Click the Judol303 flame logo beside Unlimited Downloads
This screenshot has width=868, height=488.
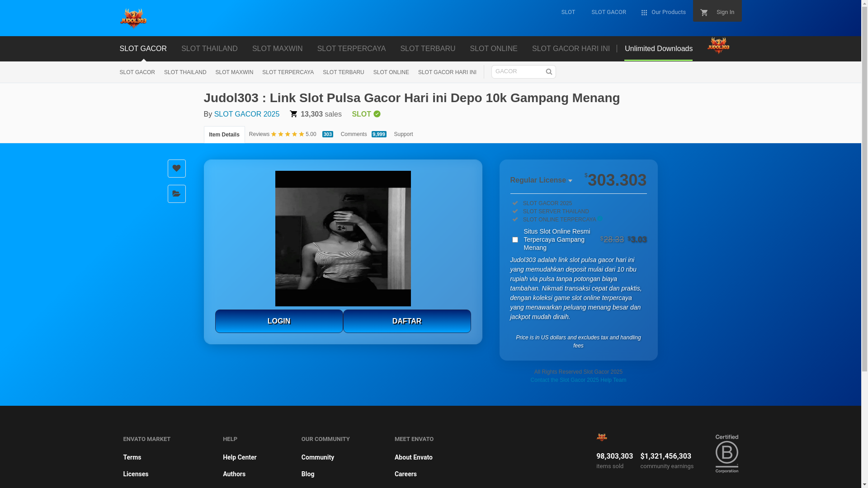tap(718, 46)
